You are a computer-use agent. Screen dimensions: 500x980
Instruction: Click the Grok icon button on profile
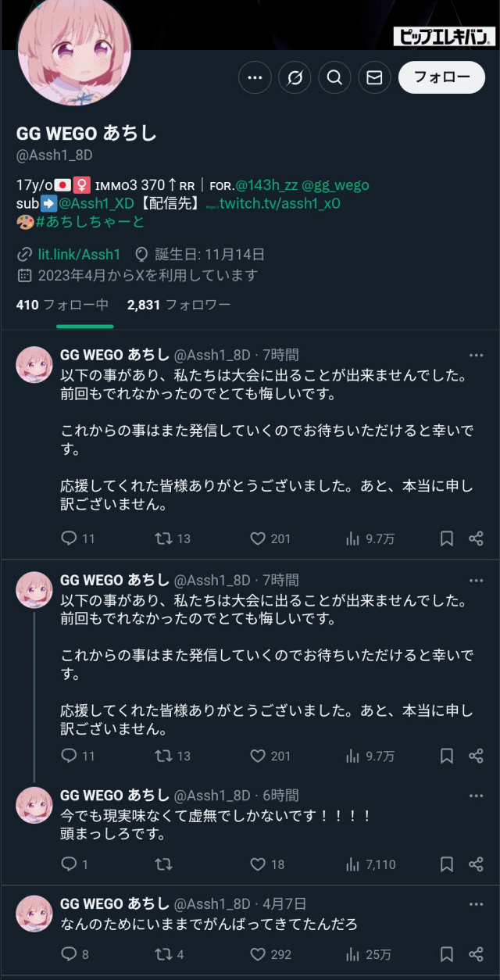[295, 77]
